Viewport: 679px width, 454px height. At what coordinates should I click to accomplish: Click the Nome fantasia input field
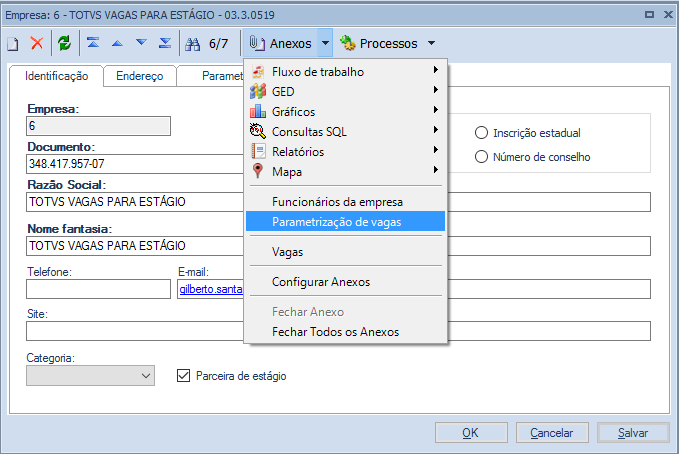pyautogui.click(x=135, y=246)
